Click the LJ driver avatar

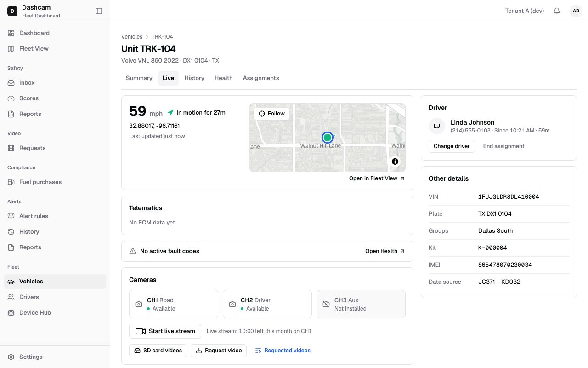pyautogui.click(x=437, y=126)
